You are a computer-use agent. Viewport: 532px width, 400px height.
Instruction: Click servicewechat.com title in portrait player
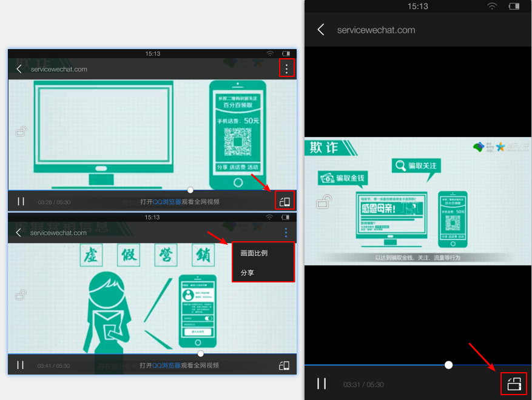(376, 30)
